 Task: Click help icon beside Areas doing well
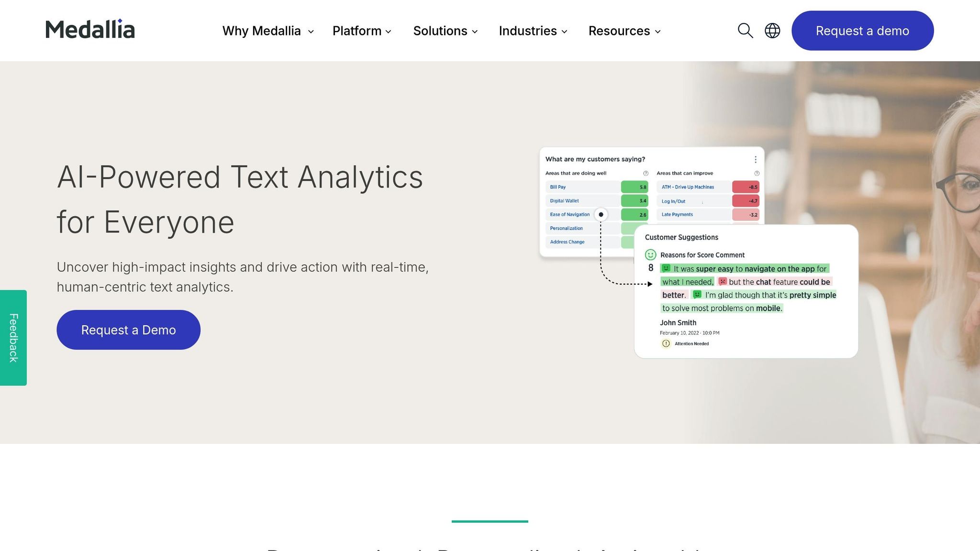pos(646,173)
